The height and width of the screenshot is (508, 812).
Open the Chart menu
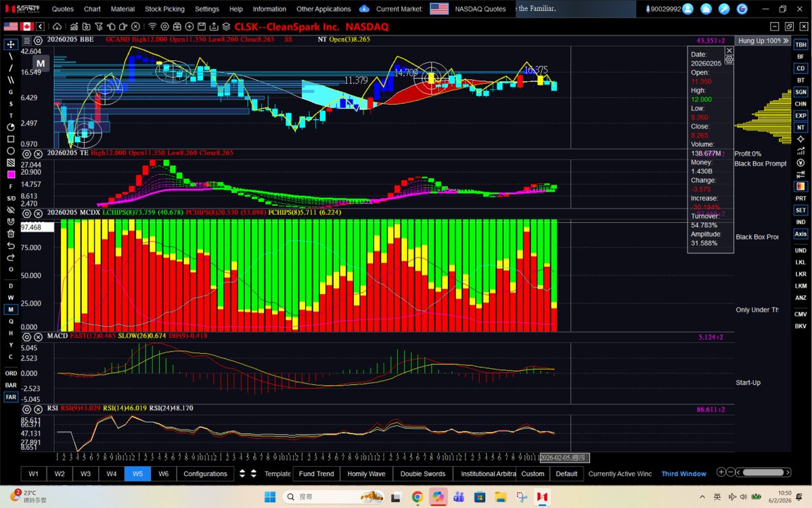pos(92,9)
